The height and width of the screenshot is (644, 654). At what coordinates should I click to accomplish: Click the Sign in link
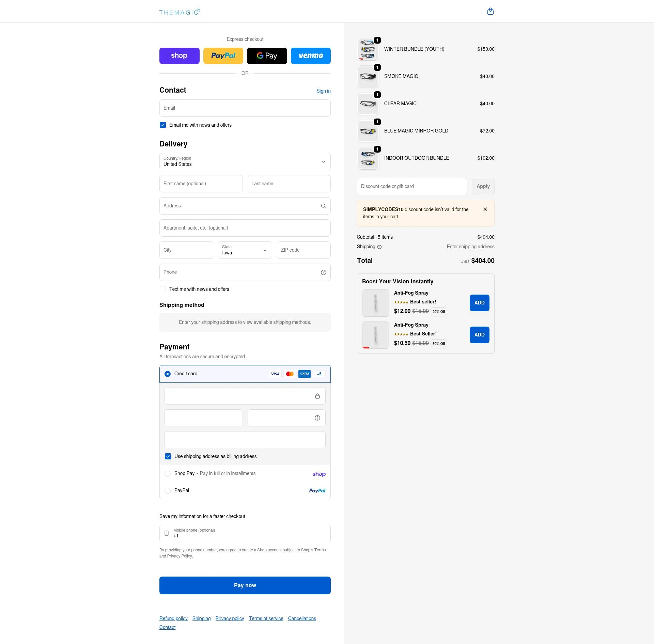click(323, 91)
